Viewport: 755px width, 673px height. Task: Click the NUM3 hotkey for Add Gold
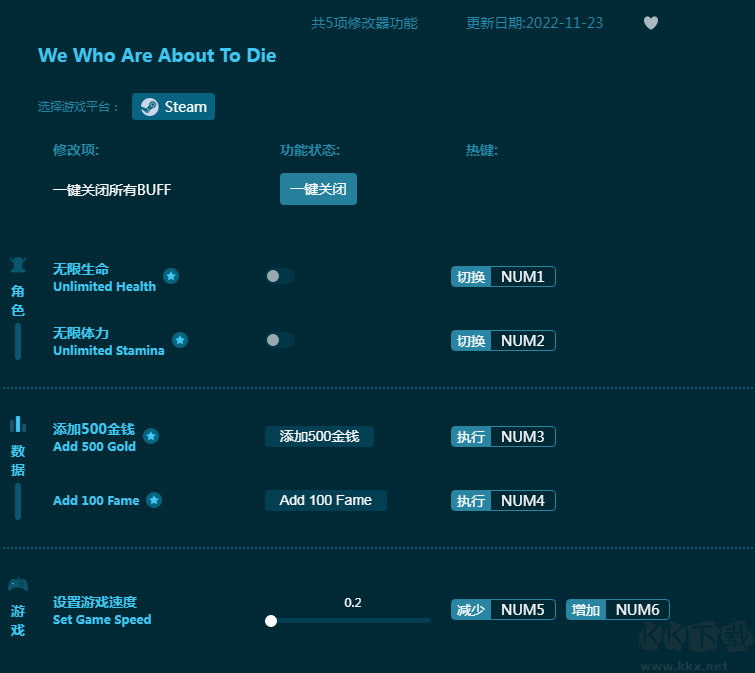click(522, 436)
